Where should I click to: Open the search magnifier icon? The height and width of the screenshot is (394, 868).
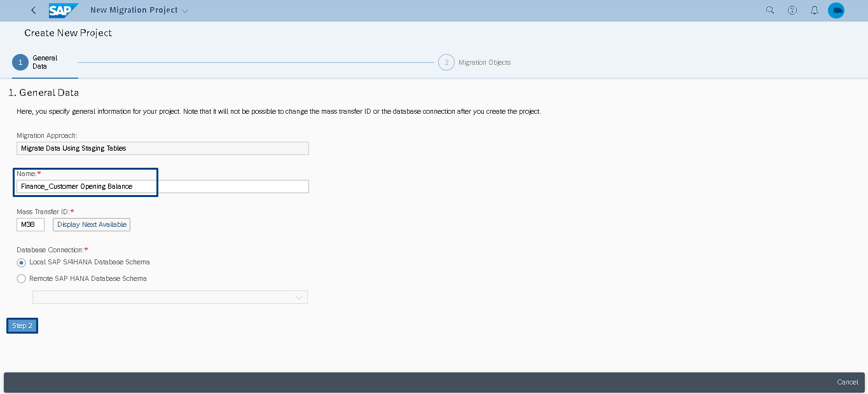click(x=770, y=10)
